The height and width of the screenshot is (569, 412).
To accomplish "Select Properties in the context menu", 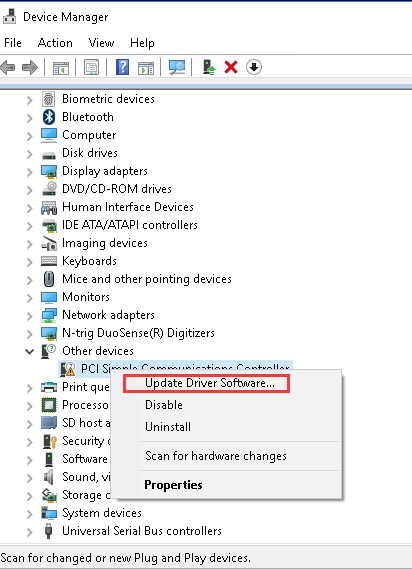I will (x=173, y=485).
